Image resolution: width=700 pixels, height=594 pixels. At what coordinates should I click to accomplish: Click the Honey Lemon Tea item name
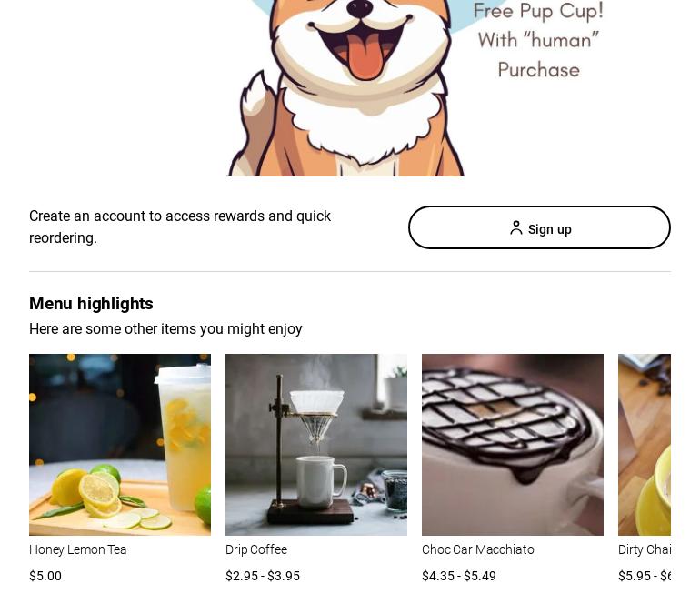(77, 549)
